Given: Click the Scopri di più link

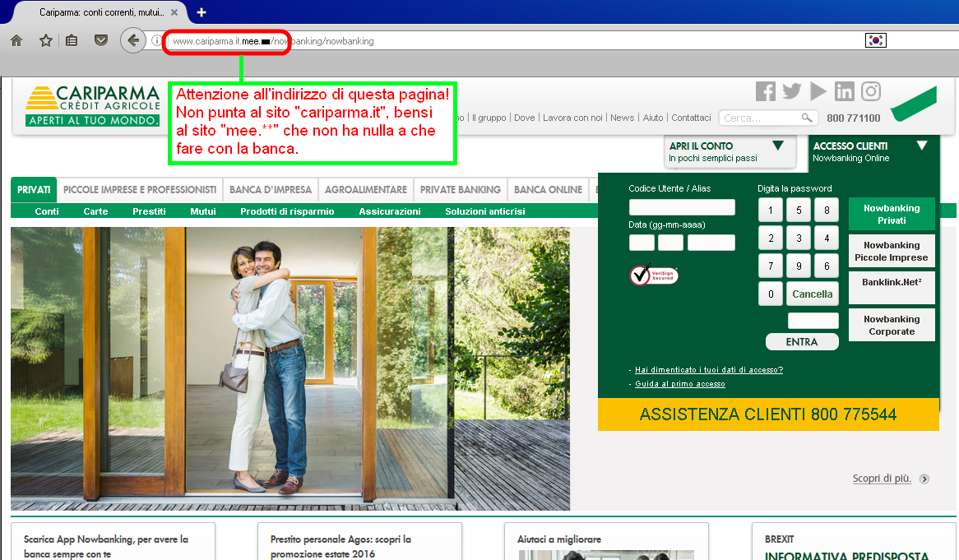Looking at the screenshot, I should (882, 478).
